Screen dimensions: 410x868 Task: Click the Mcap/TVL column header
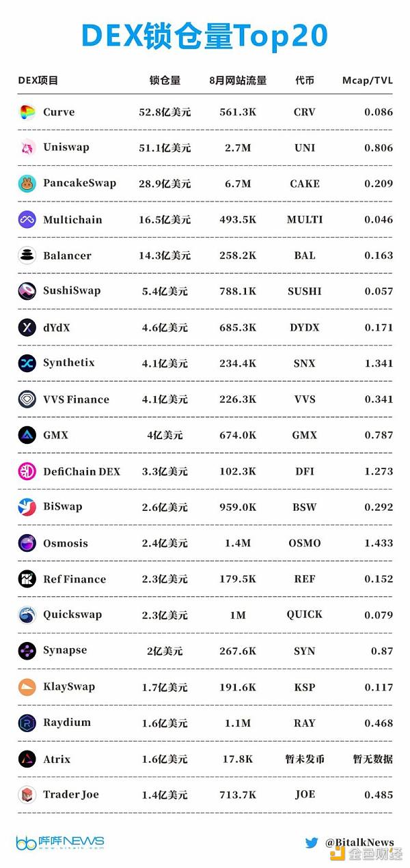(x=368, y=81)
